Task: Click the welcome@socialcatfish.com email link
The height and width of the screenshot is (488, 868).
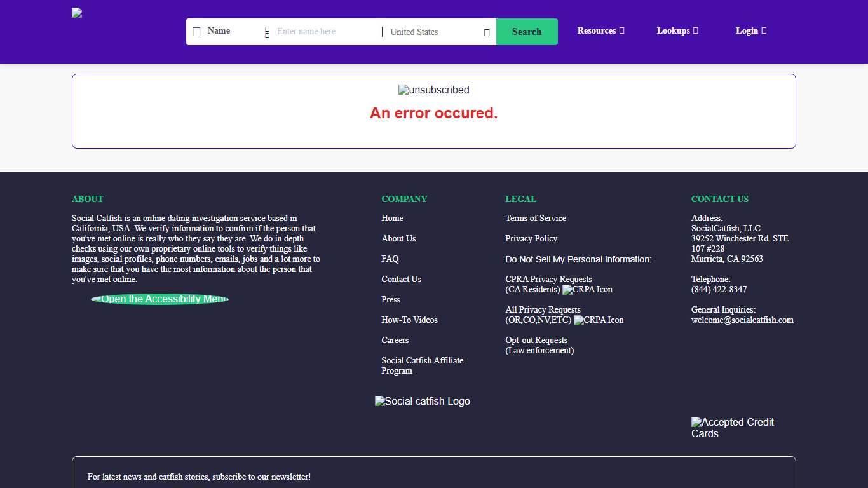Action: pos(742,320)
